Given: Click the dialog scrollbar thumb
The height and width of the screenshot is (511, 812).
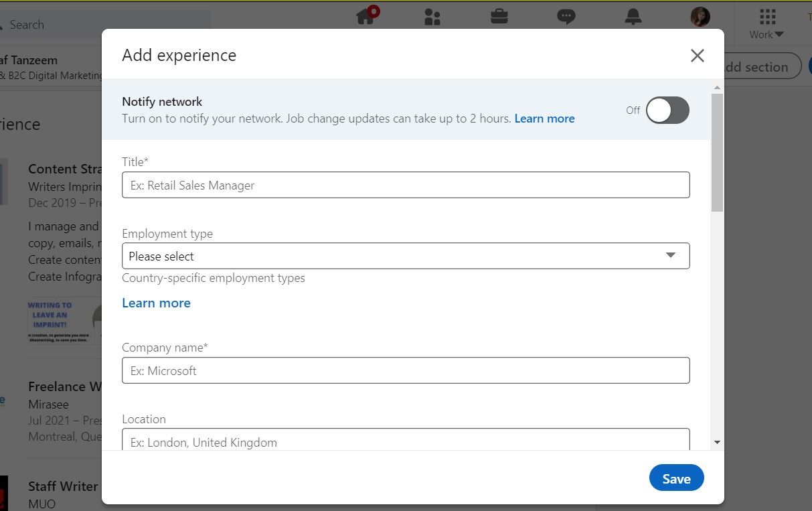Looking at the screenshot, I should tap(717, 153).
